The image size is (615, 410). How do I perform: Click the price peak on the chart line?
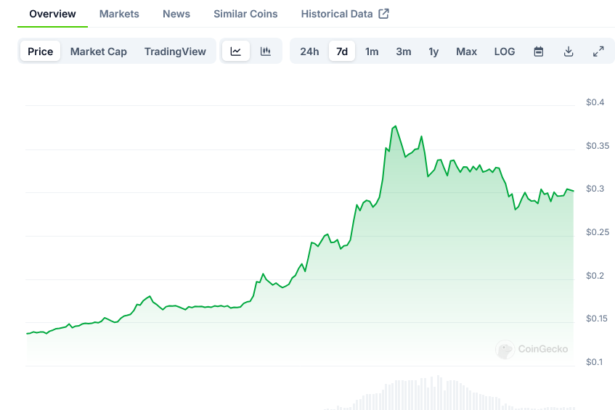tap(395, 127)
